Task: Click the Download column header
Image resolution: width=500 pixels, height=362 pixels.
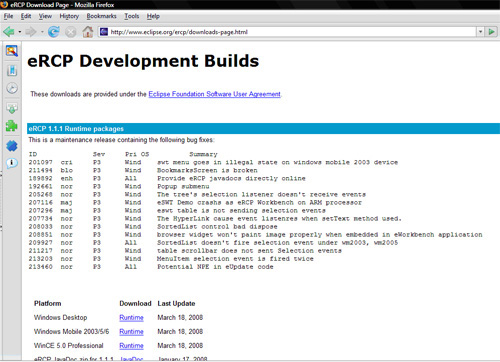Action: [135, 304]
